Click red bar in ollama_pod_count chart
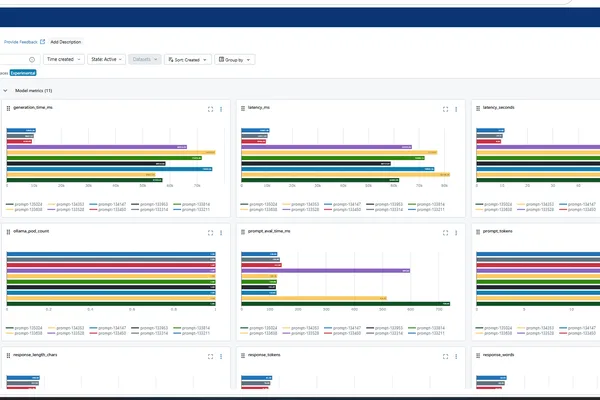This screenshot has height=400, width=600. click(x=111, y=265)
